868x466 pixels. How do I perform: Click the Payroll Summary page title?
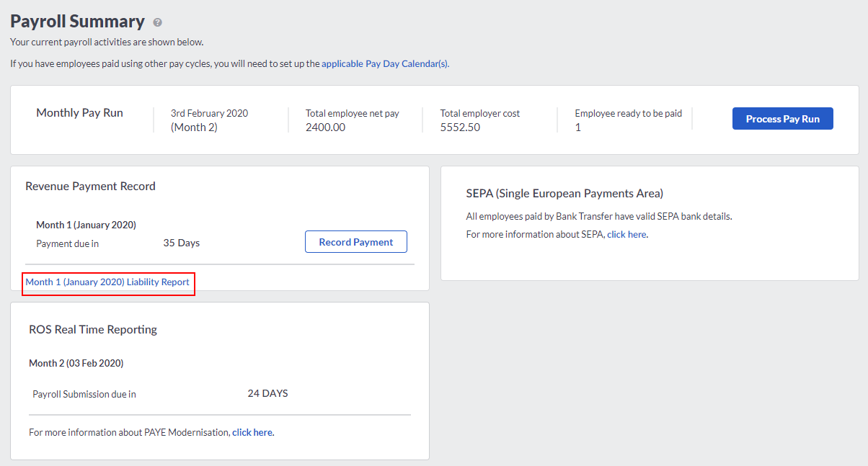pyautogui.click(x=77, y=22)
